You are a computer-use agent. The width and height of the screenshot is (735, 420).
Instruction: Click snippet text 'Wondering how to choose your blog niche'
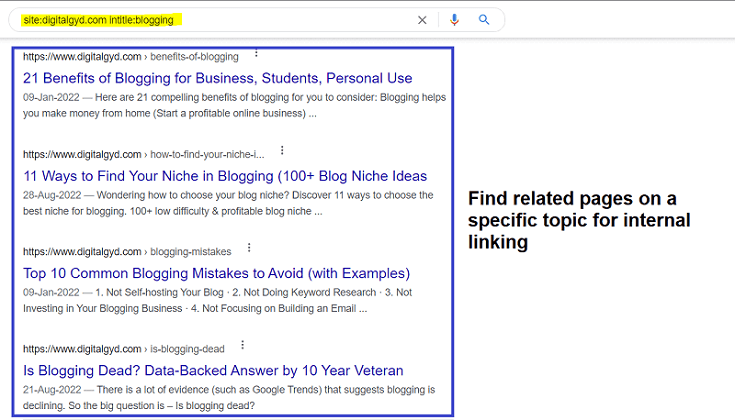click(194, 195)
